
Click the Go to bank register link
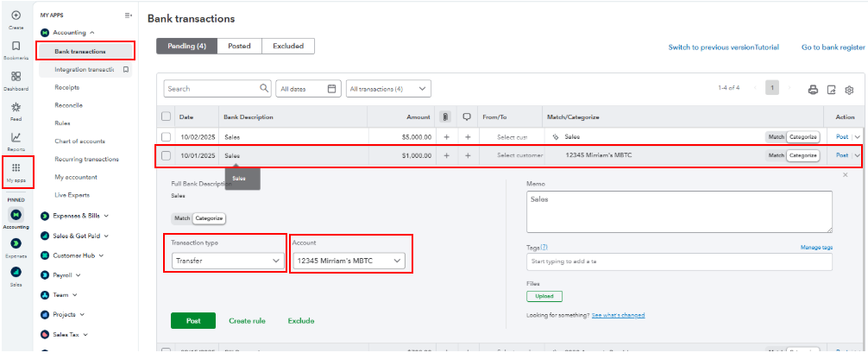[832, 47]
